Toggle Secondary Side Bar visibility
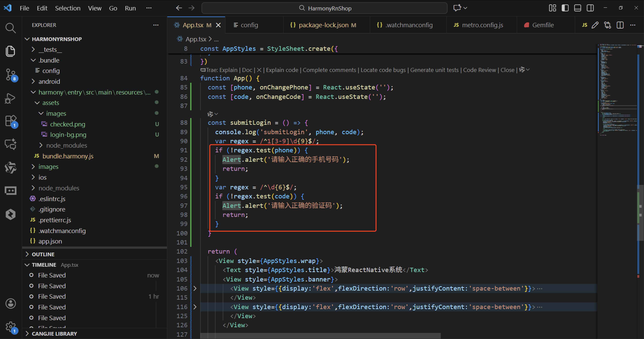 590,8
